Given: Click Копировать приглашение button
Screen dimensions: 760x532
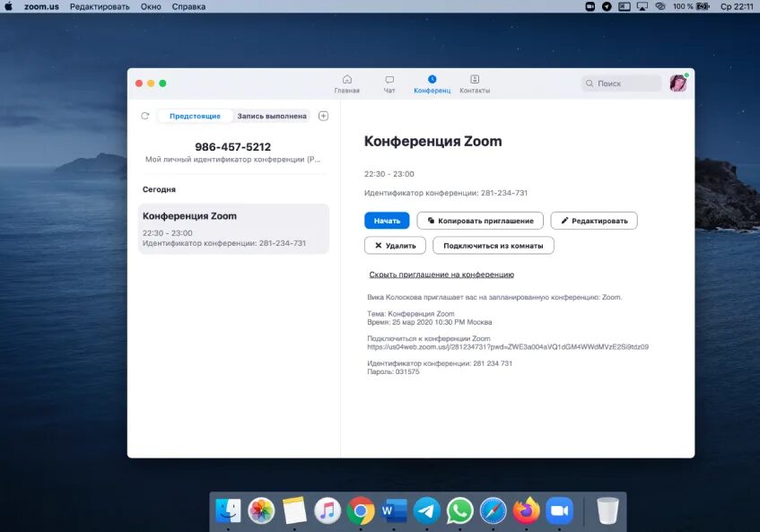Looking at the screenshot, I should pyautogui.click(x=480, y=221).
